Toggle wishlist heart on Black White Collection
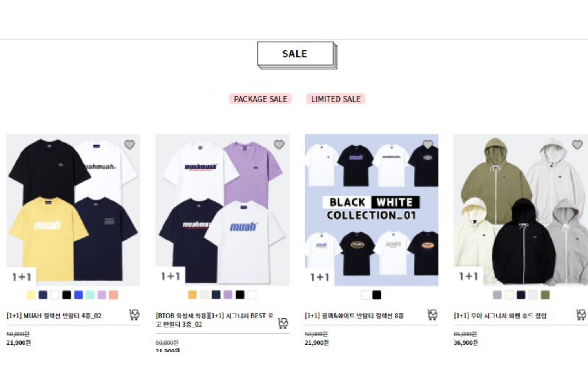 pos(428,145)
